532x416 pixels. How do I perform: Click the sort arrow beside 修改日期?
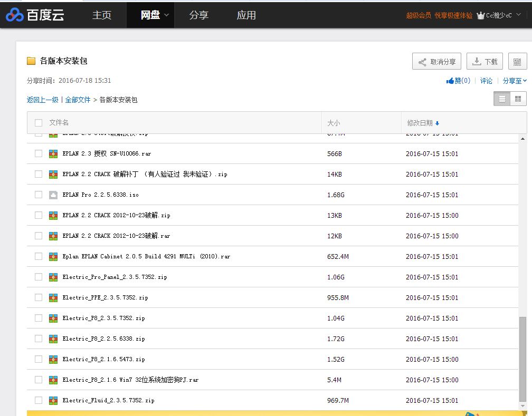pos(437,123)
